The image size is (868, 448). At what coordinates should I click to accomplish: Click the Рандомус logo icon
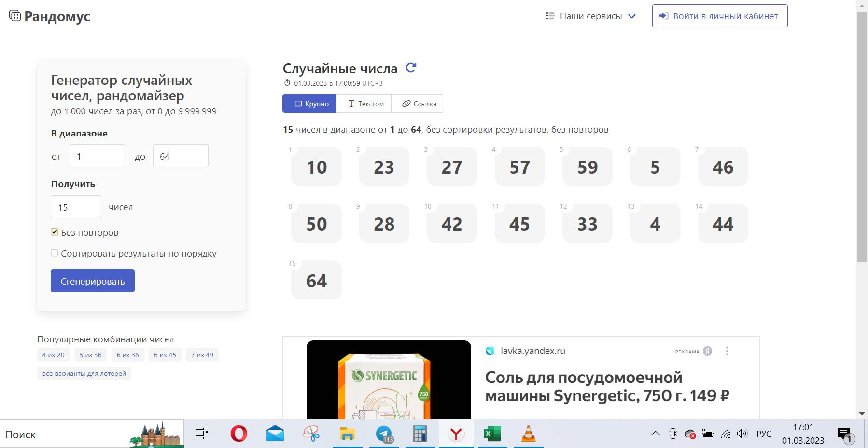point(15,16)
